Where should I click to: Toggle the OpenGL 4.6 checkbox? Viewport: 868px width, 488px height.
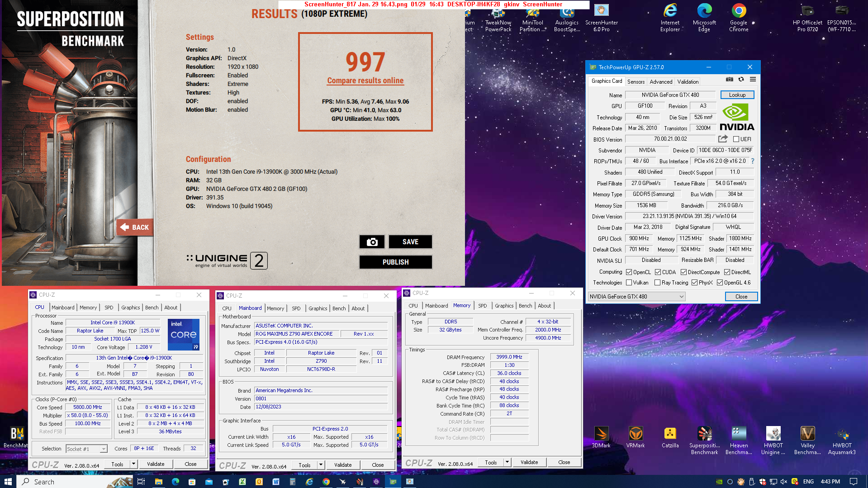720,283
